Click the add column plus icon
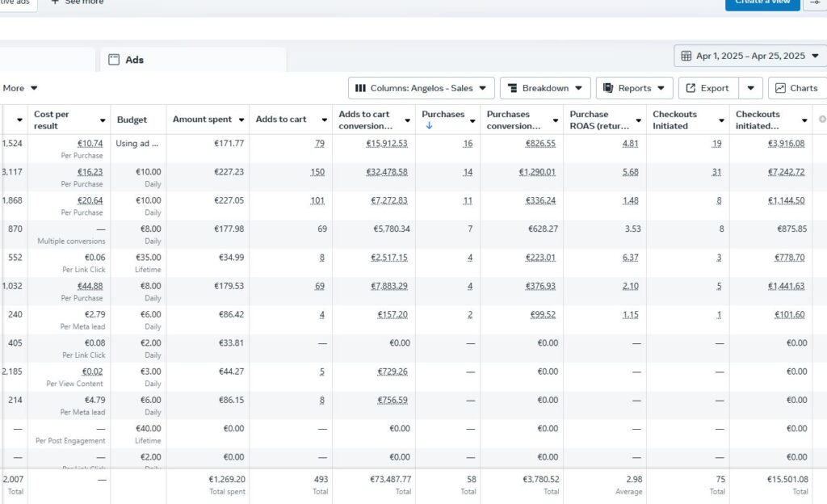Image resolution: width=827 pixels, height=504 pixels. [x=822, y=120]
